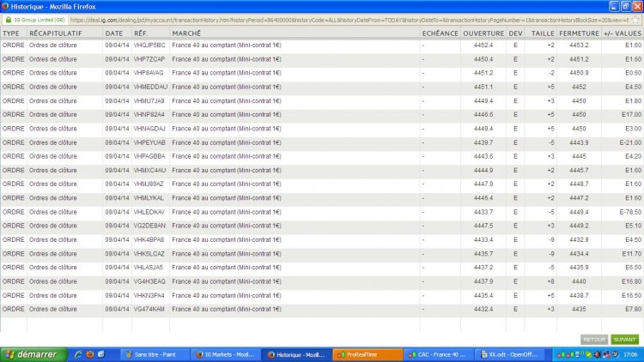Click the RÉCAPITULATIF column header
Viewport: 644px width, 362px height.
coord(56,33)
